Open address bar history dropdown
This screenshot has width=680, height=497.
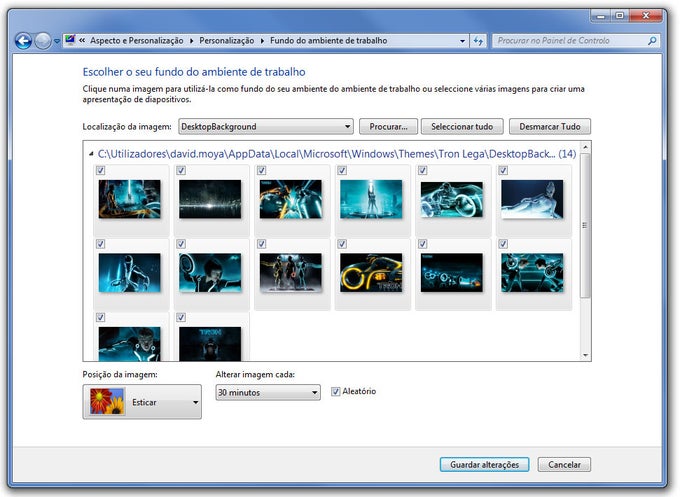point(462,41)
